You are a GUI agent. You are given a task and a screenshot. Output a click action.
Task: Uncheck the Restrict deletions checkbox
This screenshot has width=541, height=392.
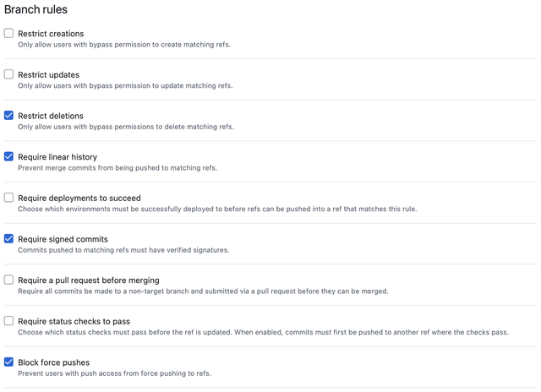click(8, 115)
